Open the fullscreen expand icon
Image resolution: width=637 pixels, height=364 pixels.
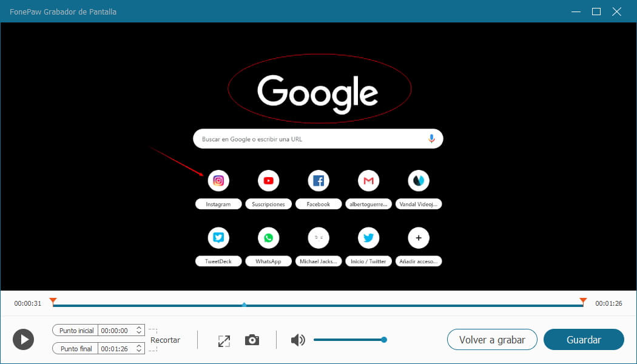point(224,340)
